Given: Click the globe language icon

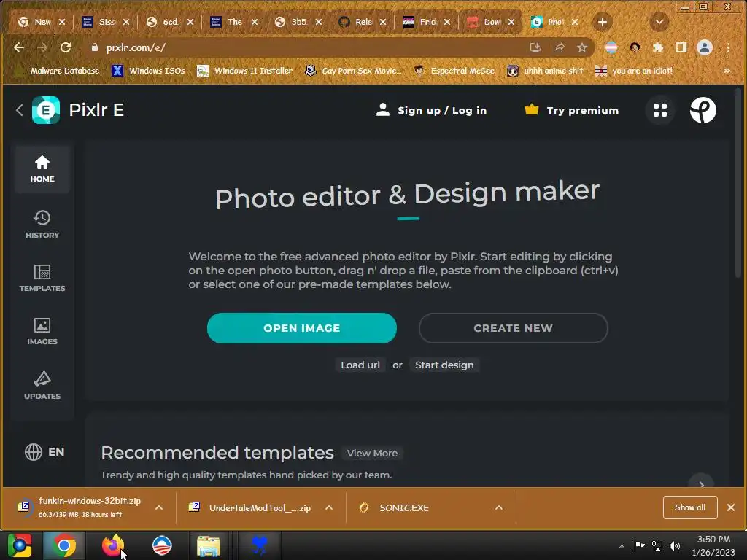Looking at the screenshot, I should [34, 452].
